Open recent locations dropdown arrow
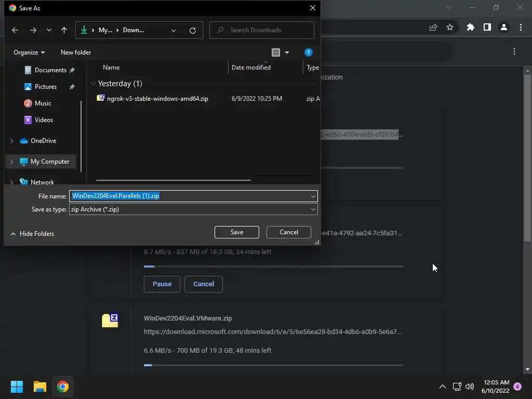 point(49,30)
